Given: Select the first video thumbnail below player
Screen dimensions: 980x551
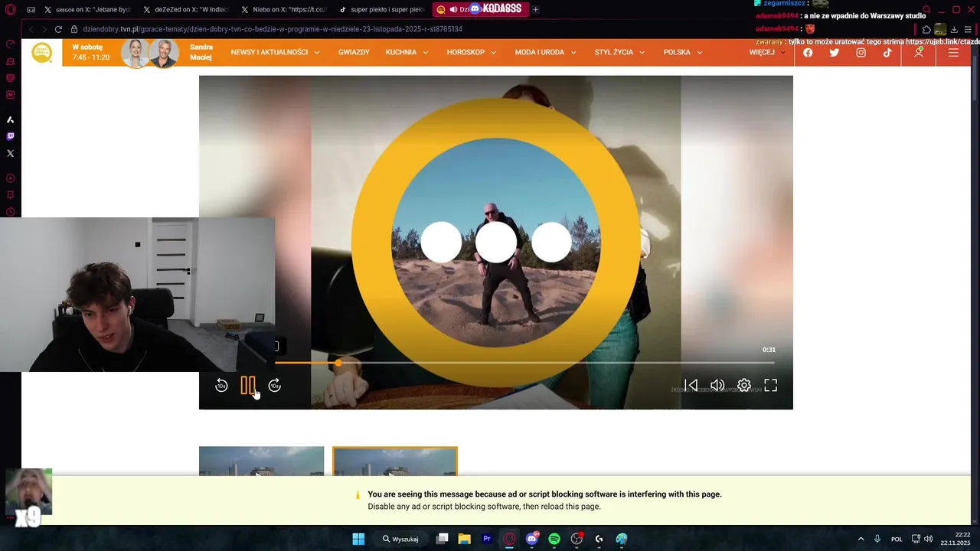Looking at the screenshot, I should tap(261, 461).
